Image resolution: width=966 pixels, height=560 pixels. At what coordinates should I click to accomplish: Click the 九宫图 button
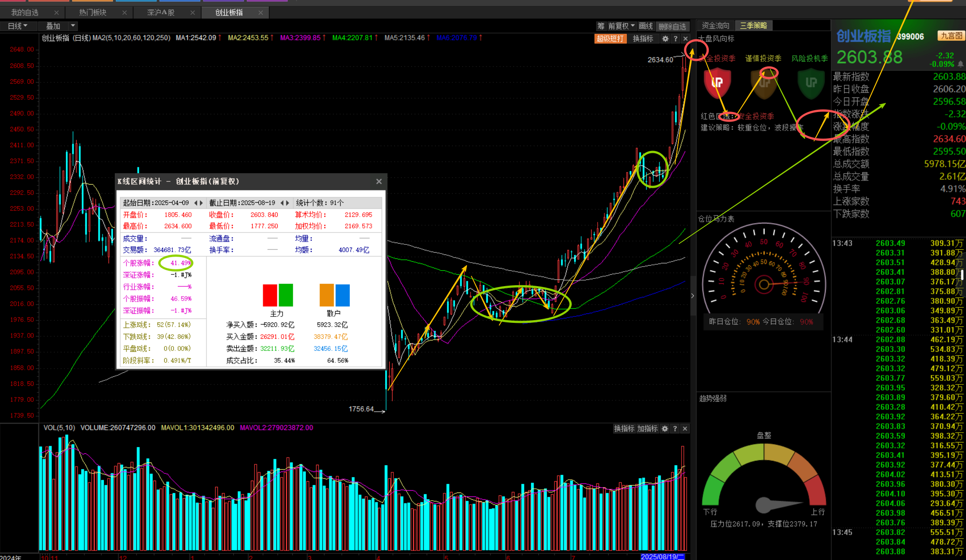pyautogui.click(x=951, y=36)
